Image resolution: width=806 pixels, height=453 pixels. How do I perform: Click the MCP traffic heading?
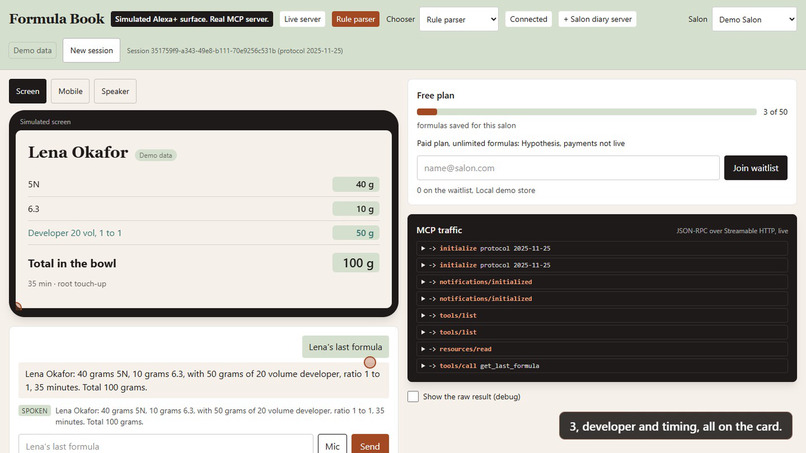point(439,230)
